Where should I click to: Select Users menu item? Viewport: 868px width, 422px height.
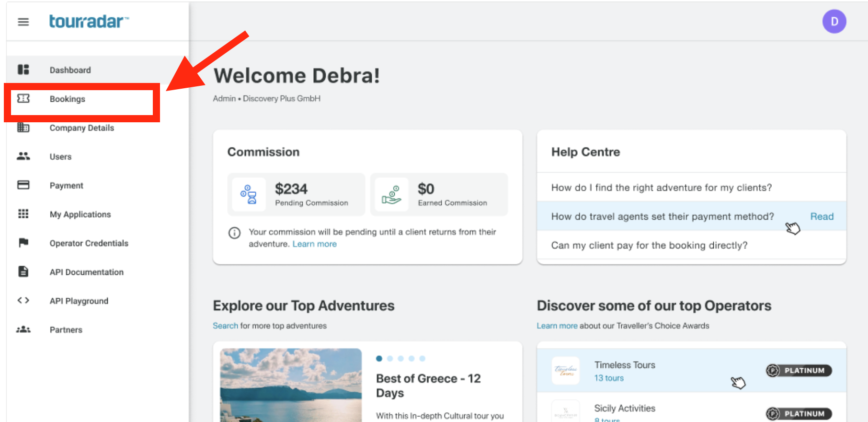pos(60,157)
